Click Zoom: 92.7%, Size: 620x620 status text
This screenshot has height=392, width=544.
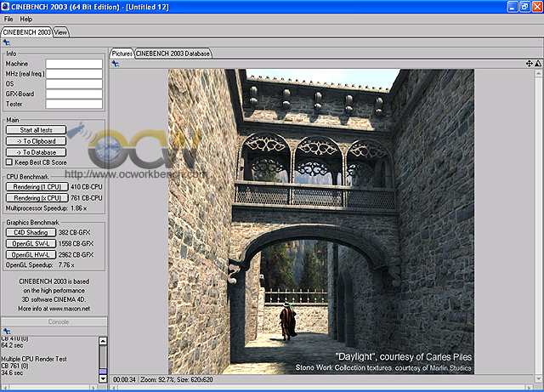point(177,379)
